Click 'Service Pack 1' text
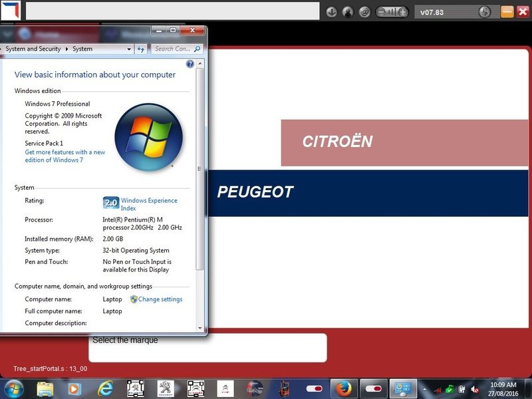The height and width of the screenshot is (399, 532). click(44, 143)
